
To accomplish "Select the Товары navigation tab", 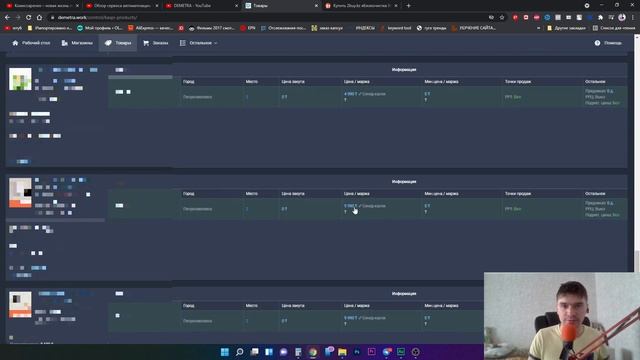I will (118, 43).
